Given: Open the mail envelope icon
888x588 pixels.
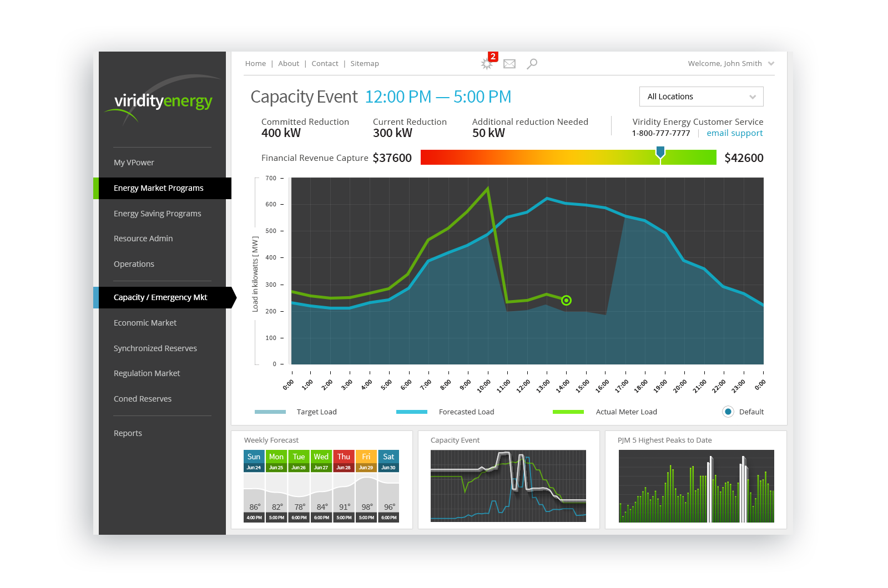Looking at the screenshot, I should tap(509, 64).
